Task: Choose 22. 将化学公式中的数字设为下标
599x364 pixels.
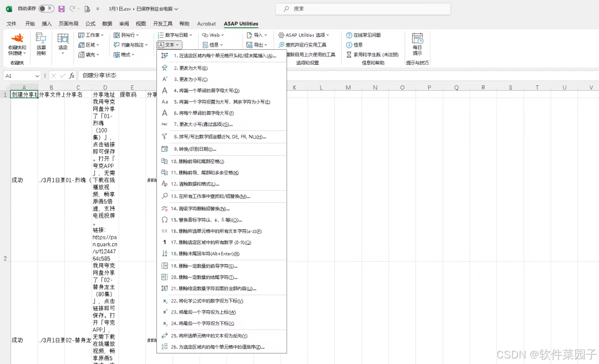Action: pos(221,301)
